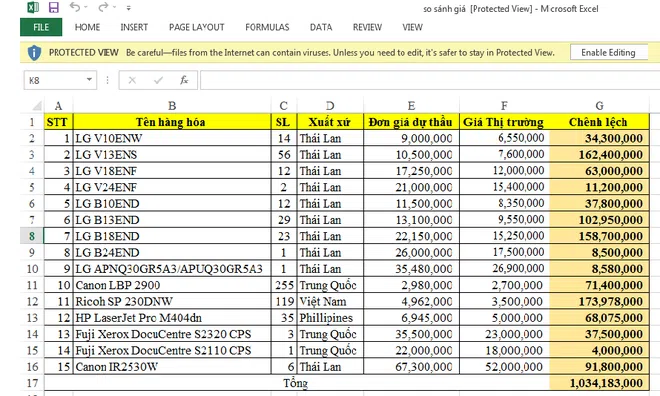The image size is (660, 396).
Task: Click the Protected View shield icon
Action: [x=34, y=53]
